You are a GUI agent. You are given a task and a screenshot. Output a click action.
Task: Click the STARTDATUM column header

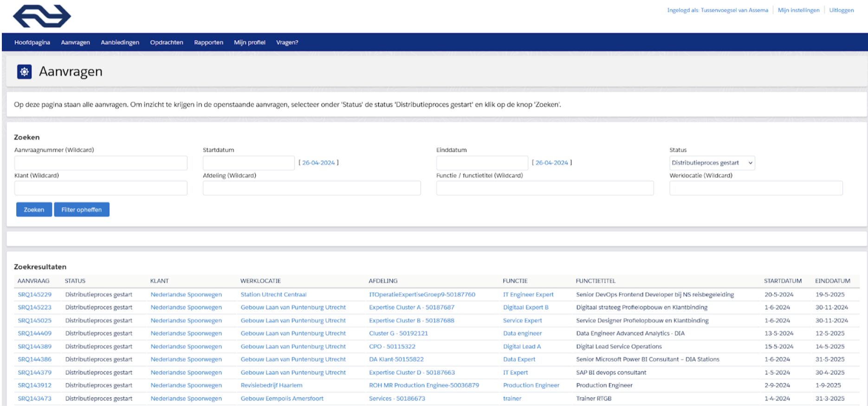[783, 281]
